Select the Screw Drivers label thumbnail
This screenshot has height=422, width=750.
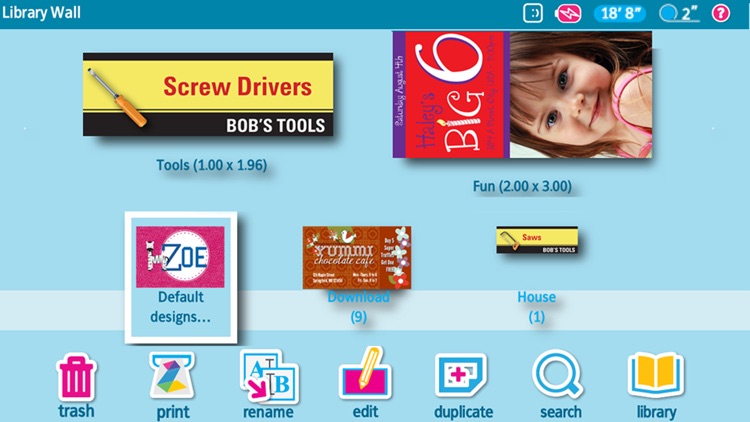[x=208, y=94]
